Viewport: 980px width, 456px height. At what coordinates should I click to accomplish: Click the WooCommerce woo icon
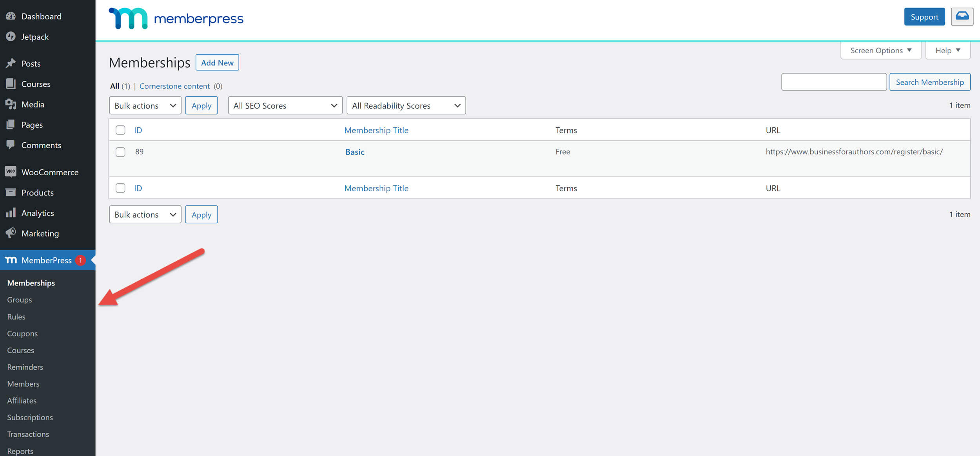click(11, 172)
